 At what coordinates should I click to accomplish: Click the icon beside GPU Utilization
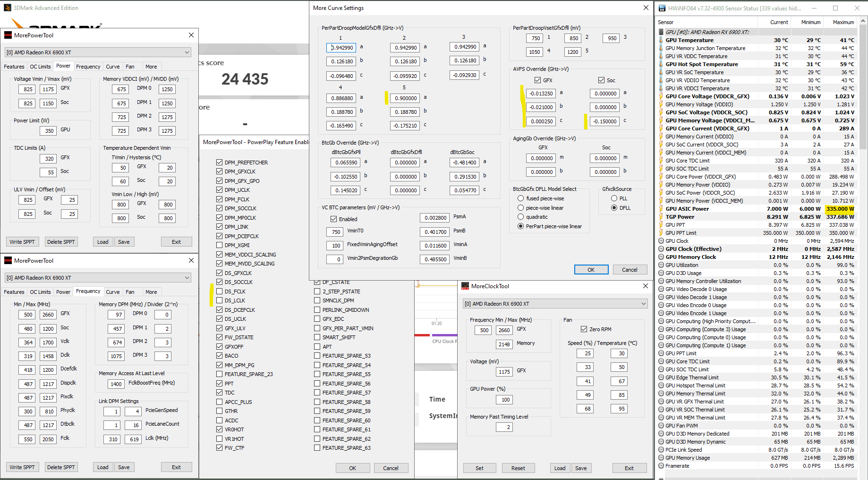tap(661, 265)
